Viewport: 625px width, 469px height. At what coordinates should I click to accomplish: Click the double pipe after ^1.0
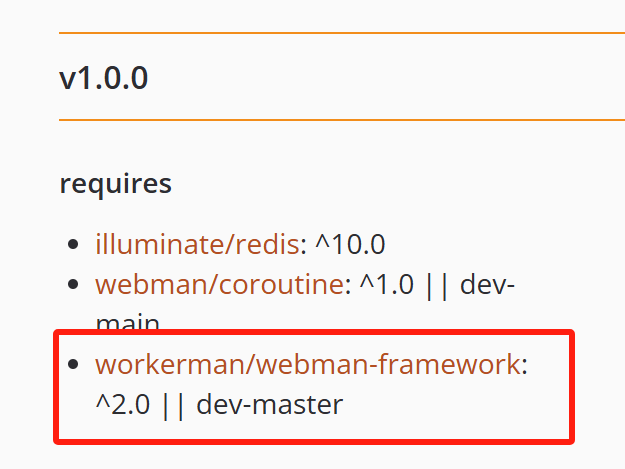point(437,286)
